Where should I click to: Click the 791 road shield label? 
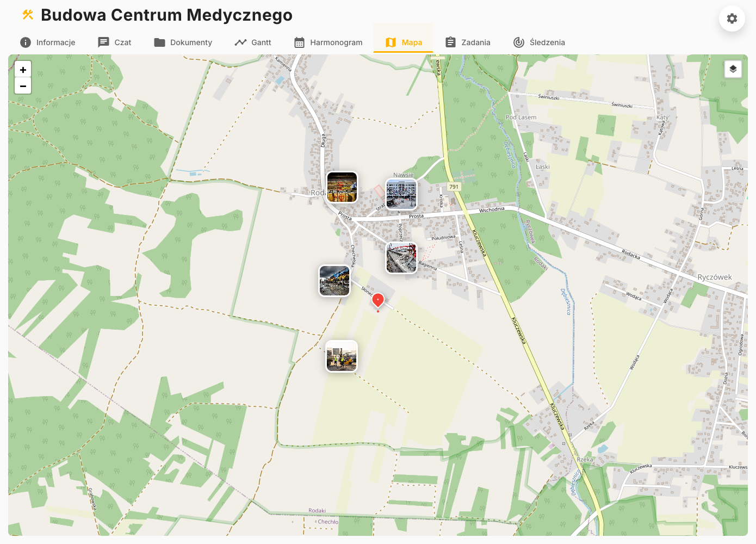click(454, 187)
